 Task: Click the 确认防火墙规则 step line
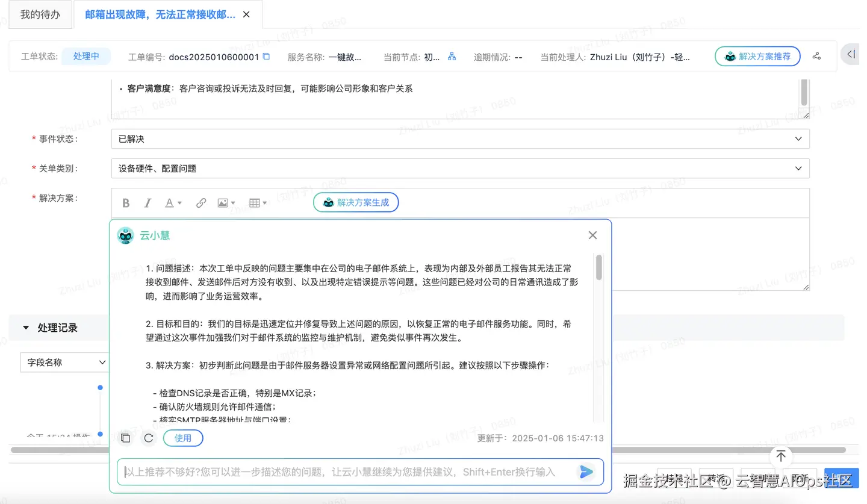coord(214,407)
